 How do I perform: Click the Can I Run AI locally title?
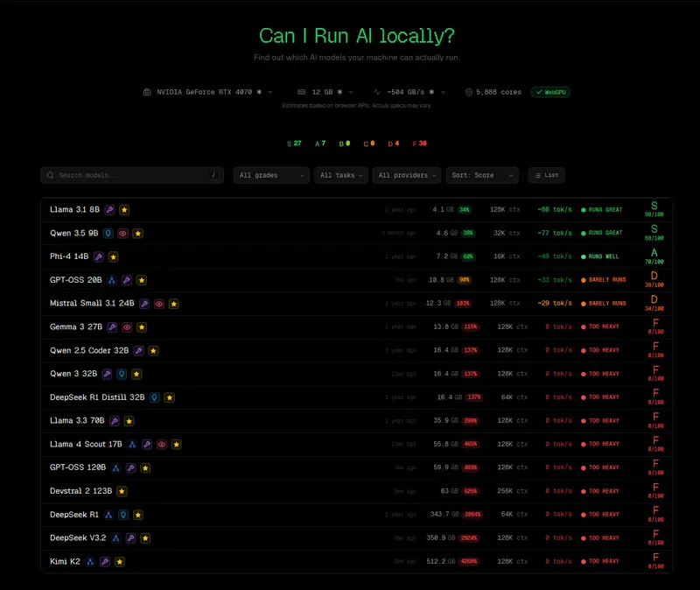[x=350, y=37]
